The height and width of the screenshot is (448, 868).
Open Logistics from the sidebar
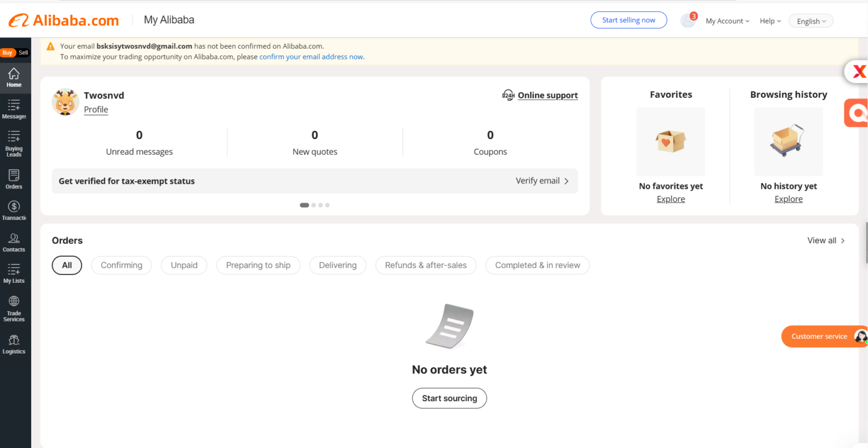click(x=15, y=343)
